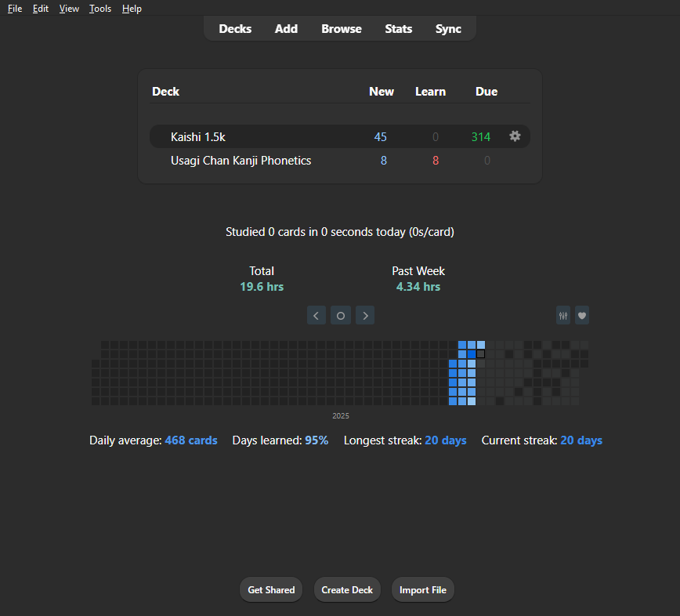Click Current streak 20 days value
This screenshot has height=616, width=680.
[x=581, y=440]
